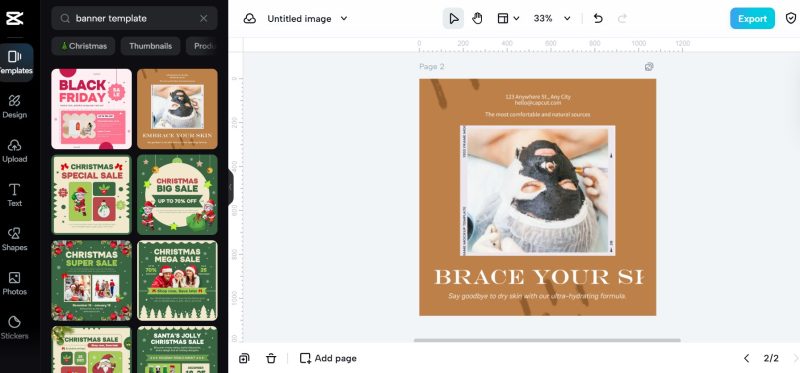Open the Design sidebar panel

pos(14,106)
